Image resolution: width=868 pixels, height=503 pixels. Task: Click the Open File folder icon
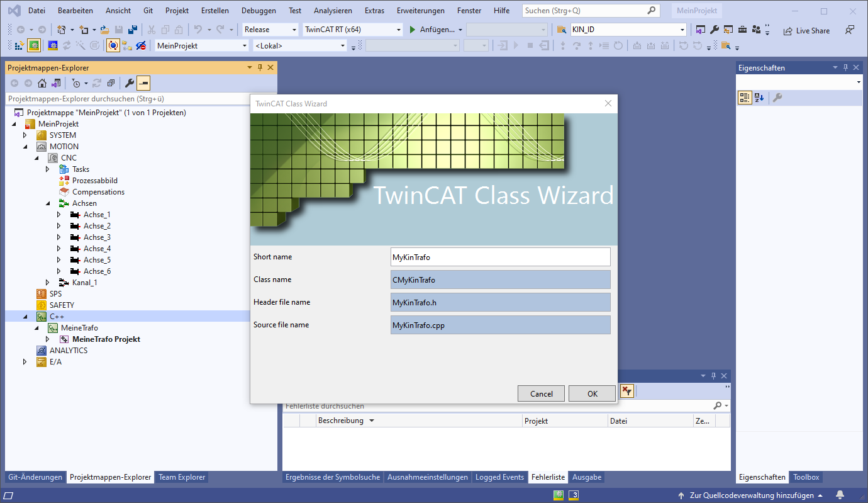pos(105,30)
